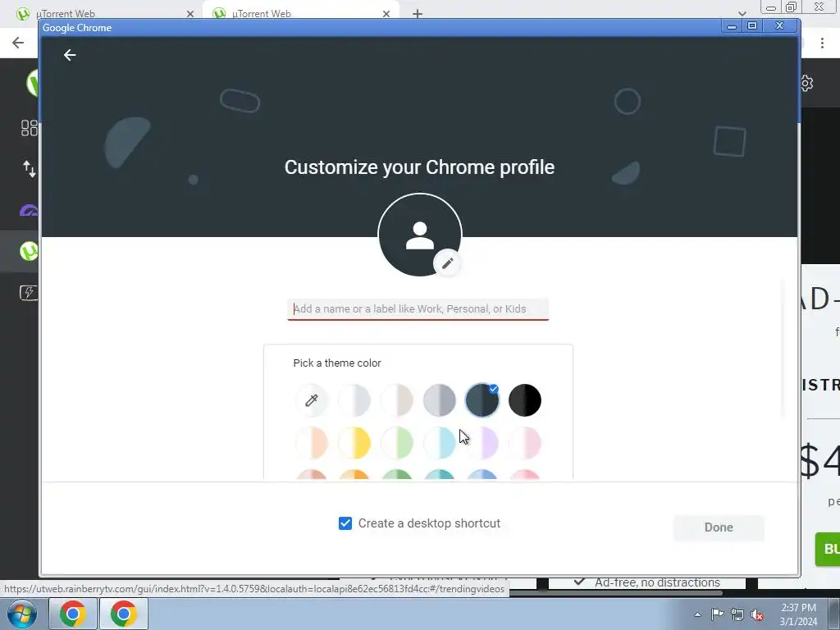Open the first Chrome taskbar button
The width and height of the screenshot is (840, 630).
(73, 614)
